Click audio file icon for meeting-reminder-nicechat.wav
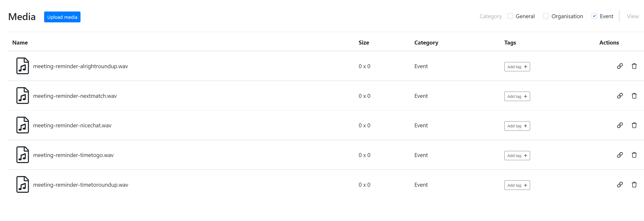The width and height of the screenshot is (644, 221). point(23,125)
